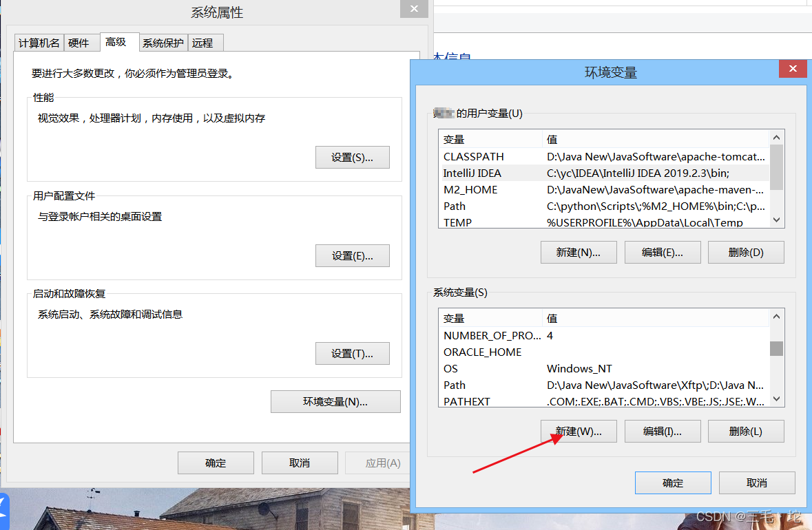Click 设置(E) under 用户配置文件
This screenshot has height=530, width=812.
pyautogui.click(x=352, y=255)
